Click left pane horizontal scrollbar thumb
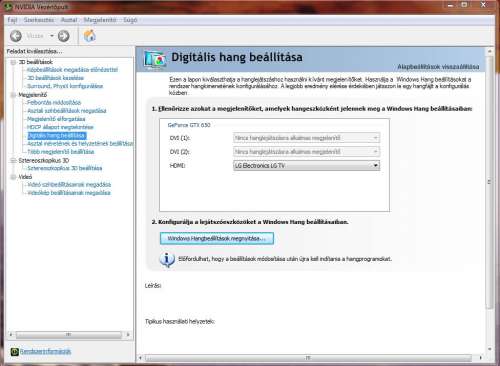Screen dimensions: 500x366 coord(69,334)
